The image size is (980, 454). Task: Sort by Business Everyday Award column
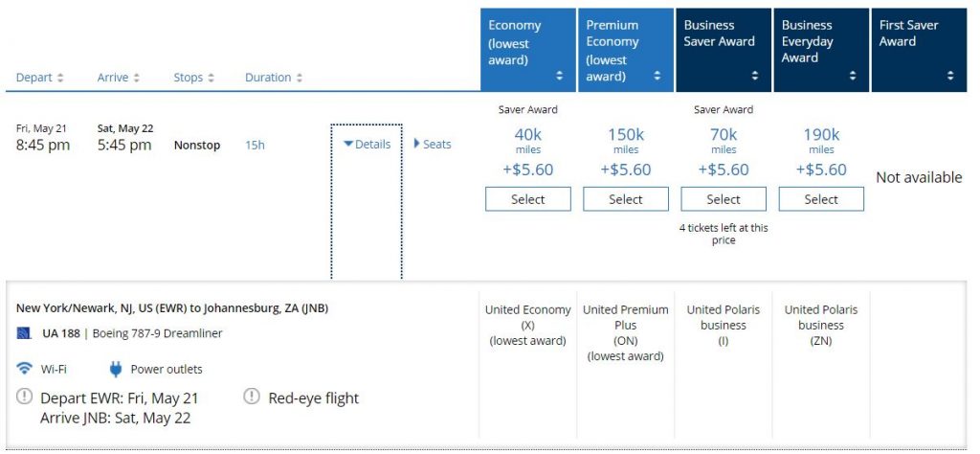(x=853, y=76)
